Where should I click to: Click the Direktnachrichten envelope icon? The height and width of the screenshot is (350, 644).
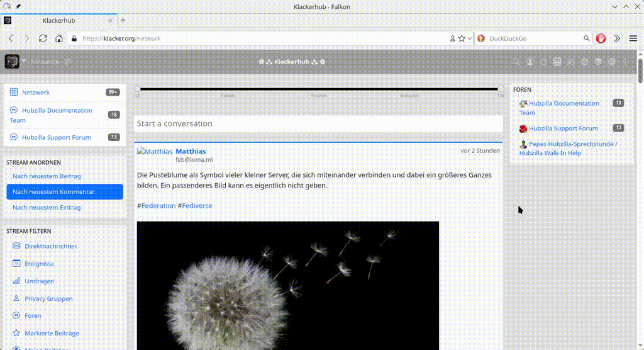tap(16, 246)
